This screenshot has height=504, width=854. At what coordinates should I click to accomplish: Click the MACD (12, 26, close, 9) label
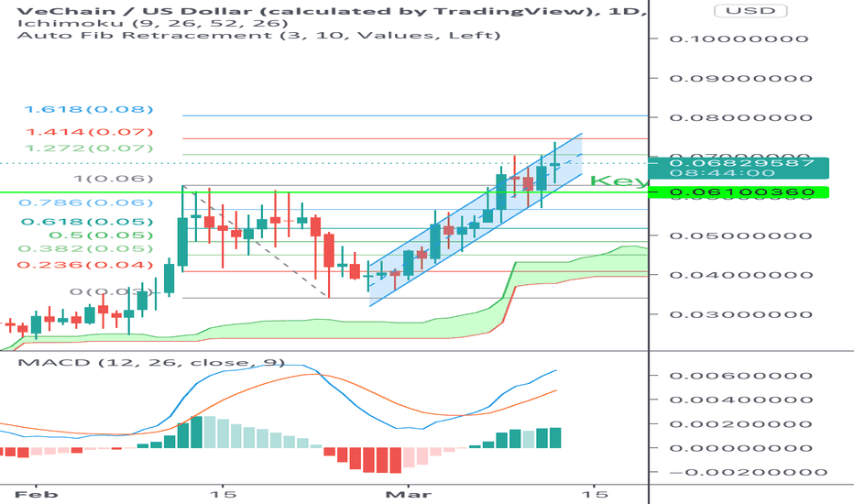151,362
